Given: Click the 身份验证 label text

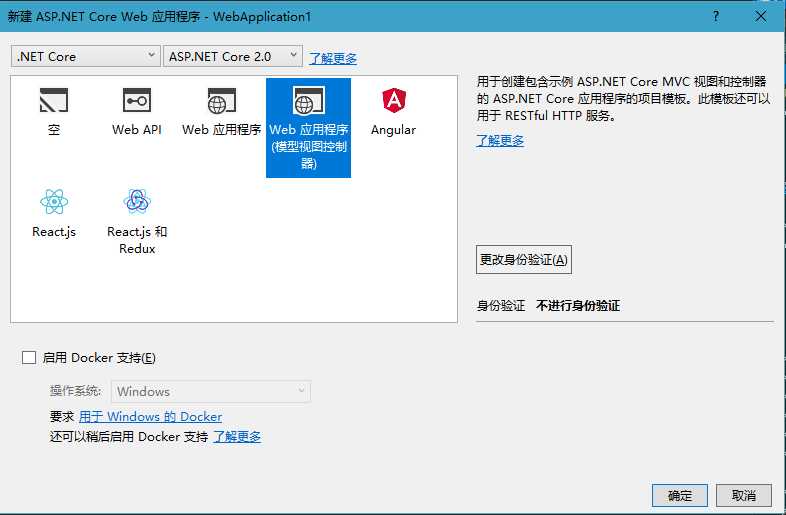Looking at the screenshot, I should [501, 305].
